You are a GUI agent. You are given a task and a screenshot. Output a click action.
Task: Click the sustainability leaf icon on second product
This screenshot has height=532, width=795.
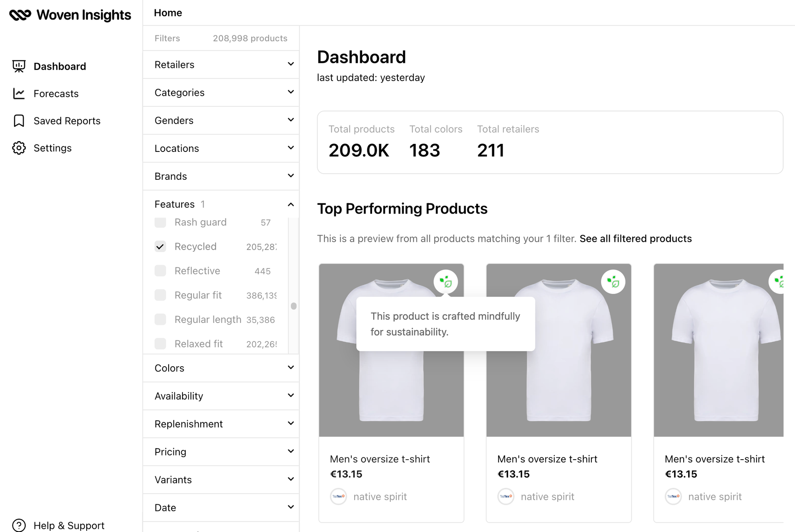tap(614, 281)
